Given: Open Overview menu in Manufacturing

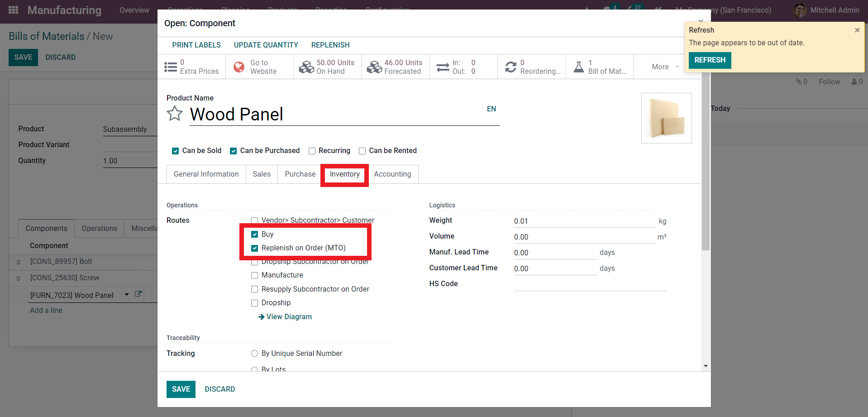Looking at the screenshot, I should click(134, 10).
